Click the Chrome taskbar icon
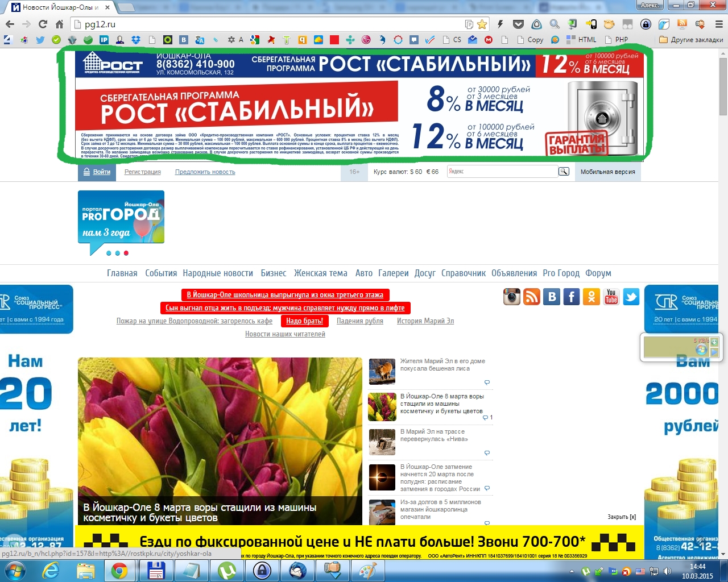 pos(119,571)
